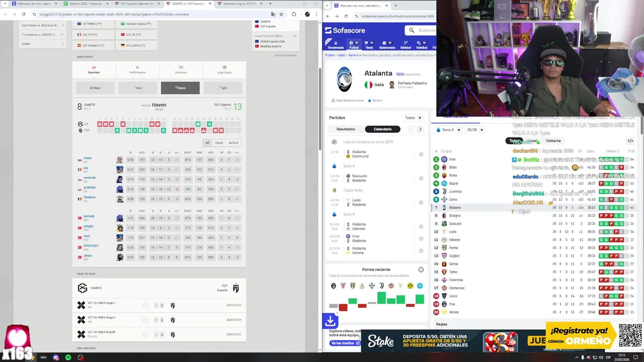
Task: Select All Maps map tab
Action: coord(95,88)
